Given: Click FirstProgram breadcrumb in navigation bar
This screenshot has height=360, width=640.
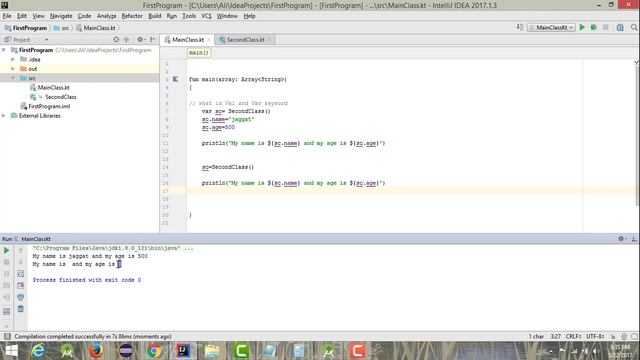Looking at the screenshot, I should point(25,28).
